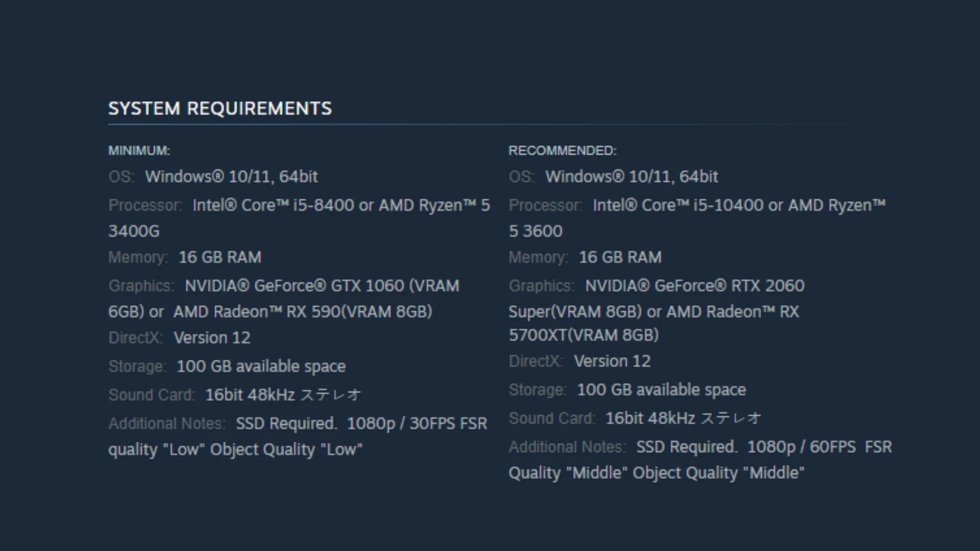Click recommended graphics text GeForce RTX 2060
980x551 pixels.
[729, 286]
